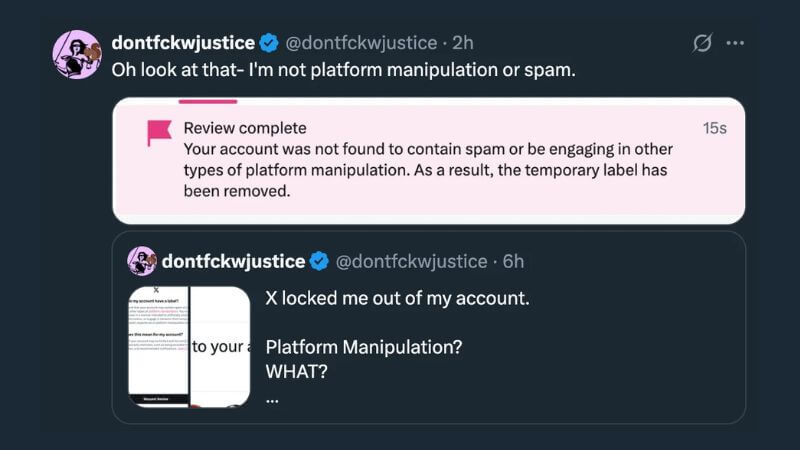The width and height of the screenshot is (800, 450).
Task: Click the 2h timestamp on the post
Action: (x=464, y=43)
